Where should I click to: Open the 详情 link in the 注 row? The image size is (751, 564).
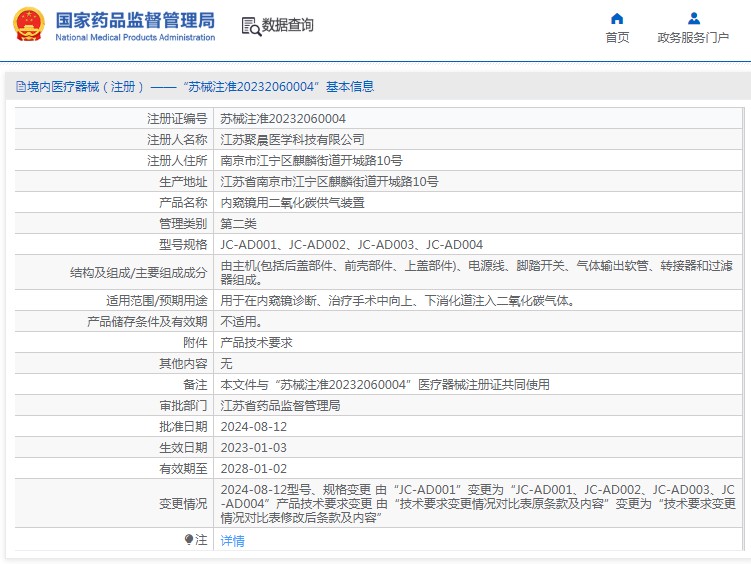tap(232, 541)
